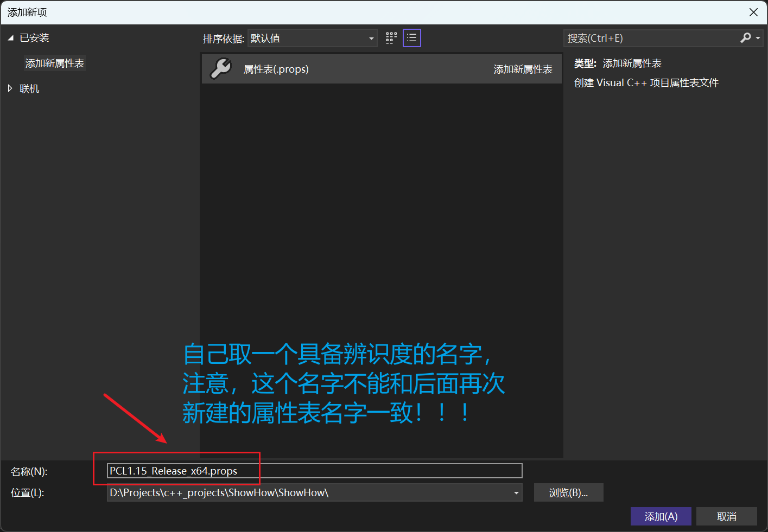768x532 pixels.
Task: Switch to small icons list view
Action: click(412, 38)
